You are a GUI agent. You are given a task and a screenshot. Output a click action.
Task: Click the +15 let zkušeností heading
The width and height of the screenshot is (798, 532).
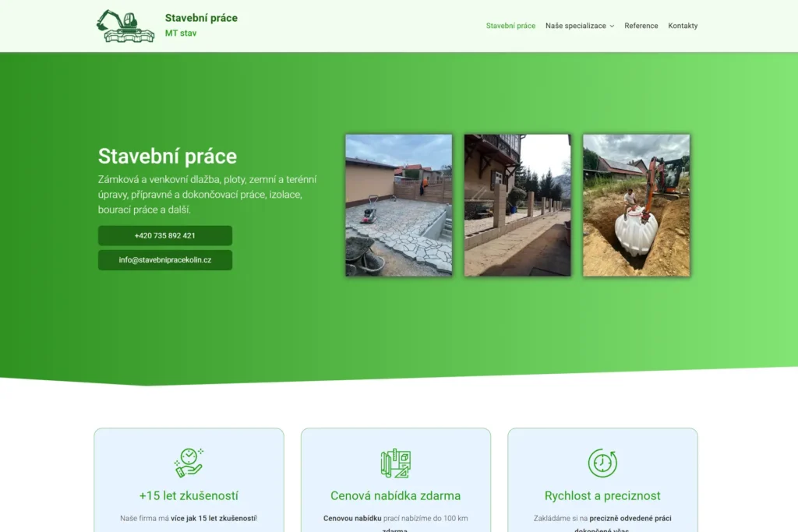pyautogui.click(x=189, y=495)
